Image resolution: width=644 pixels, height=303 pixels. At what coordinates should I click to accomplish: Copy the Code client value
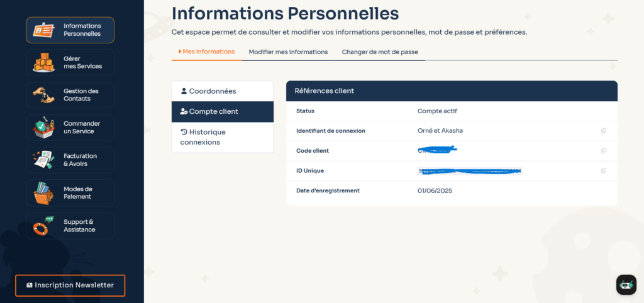603,151
